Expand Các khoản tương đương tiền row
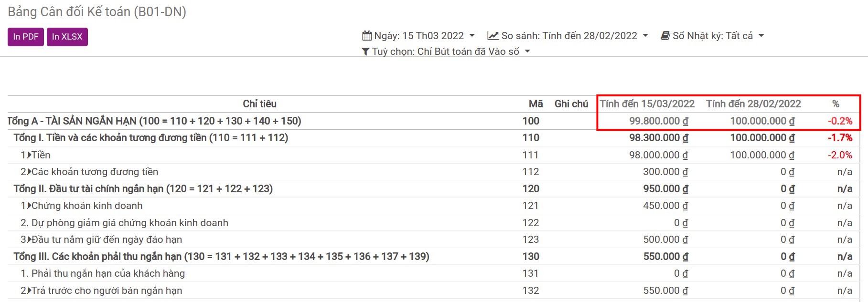The height and width of the screenshot is (302, 868). (x=29, y=172)
